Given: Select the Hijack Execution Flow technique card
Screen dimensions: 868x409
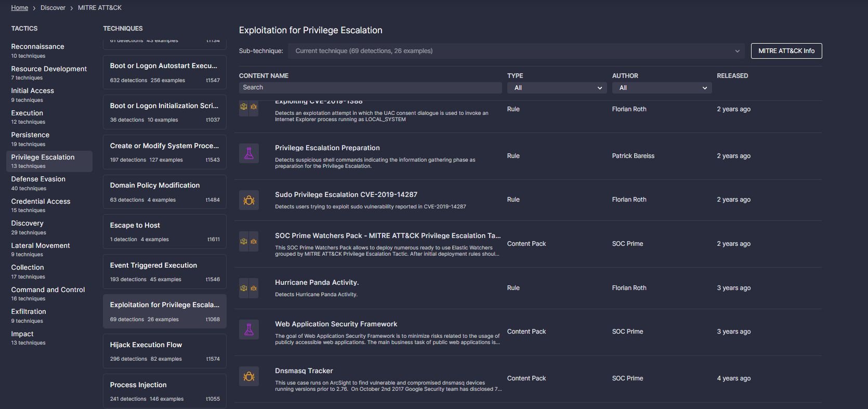Looking at the screenshot, I should [x=164, y=351].
